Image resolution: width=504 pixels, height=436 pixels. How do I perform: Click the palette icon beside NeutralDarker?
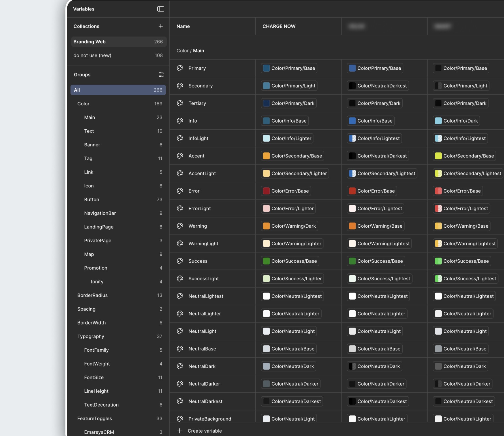tap(180, 384)
